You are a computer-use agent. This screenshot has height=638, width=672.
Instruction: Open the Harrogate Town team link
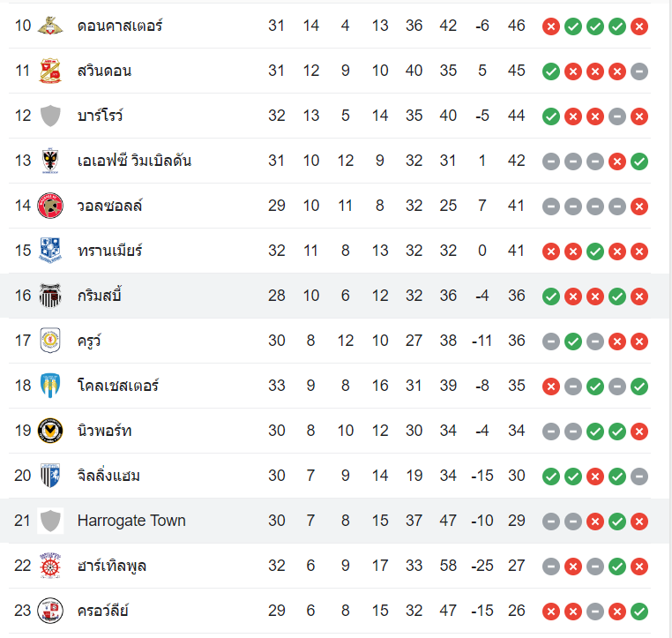tap(131, 521)
